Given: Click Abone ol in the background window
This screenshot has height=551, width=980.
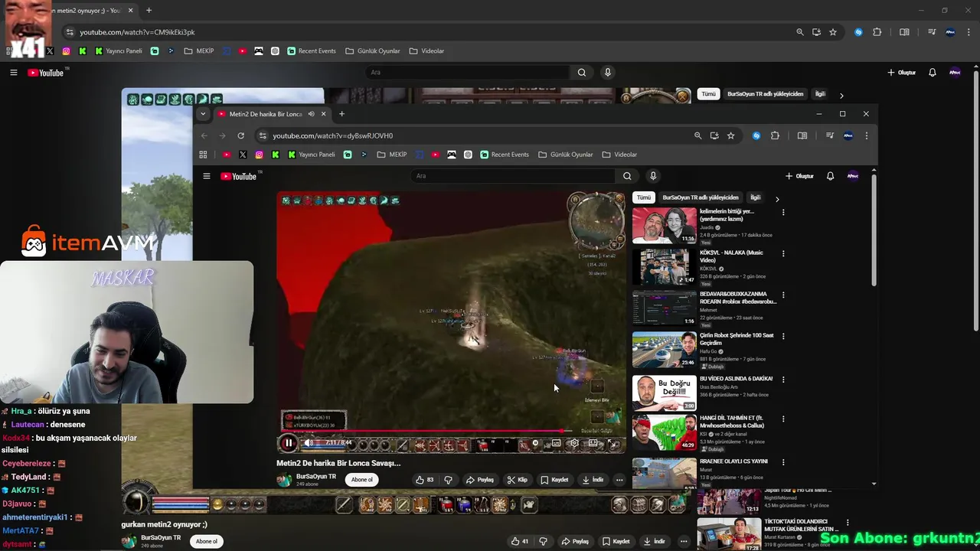Looking at the screenshot, I should pyautogui.click(x=206, y=541).
